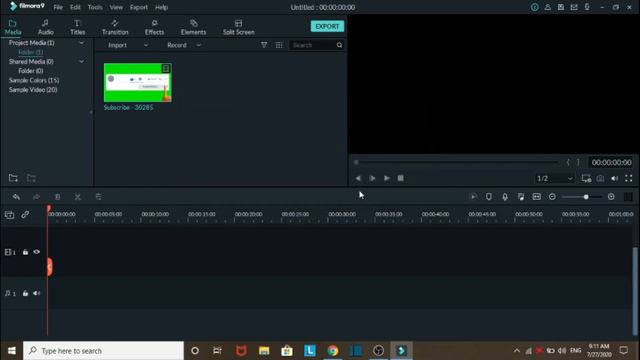Adjust the preview volume icon
The height and width of the screenshot is (360, 640).
pyautogui.click(x=614, y=178)
